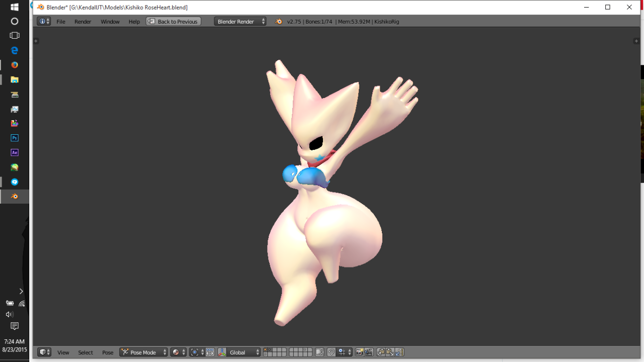Expand the viewport shading arrows

click(x=184, y=352)
